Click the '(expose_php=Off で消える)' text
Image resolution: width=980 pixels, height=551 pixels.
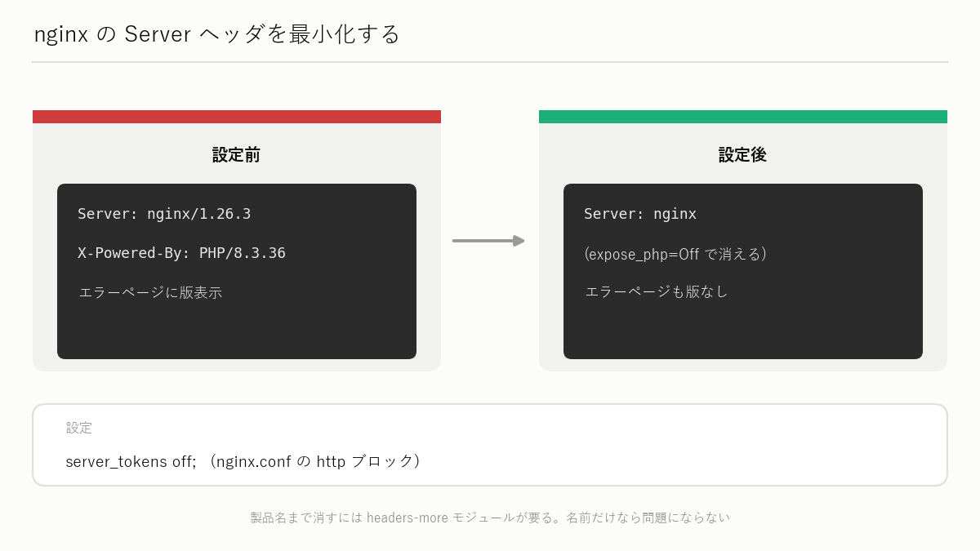tap(675, 254)
